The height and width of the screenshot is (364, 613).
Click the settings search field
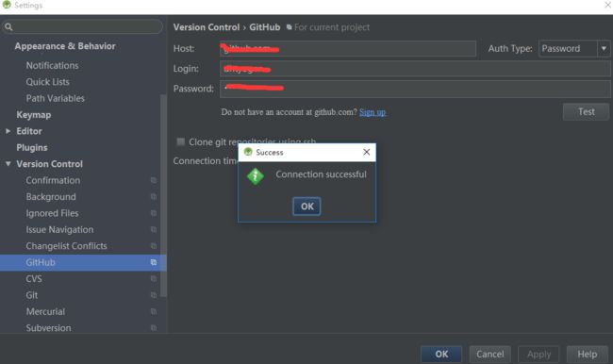[x=82, y=27]
